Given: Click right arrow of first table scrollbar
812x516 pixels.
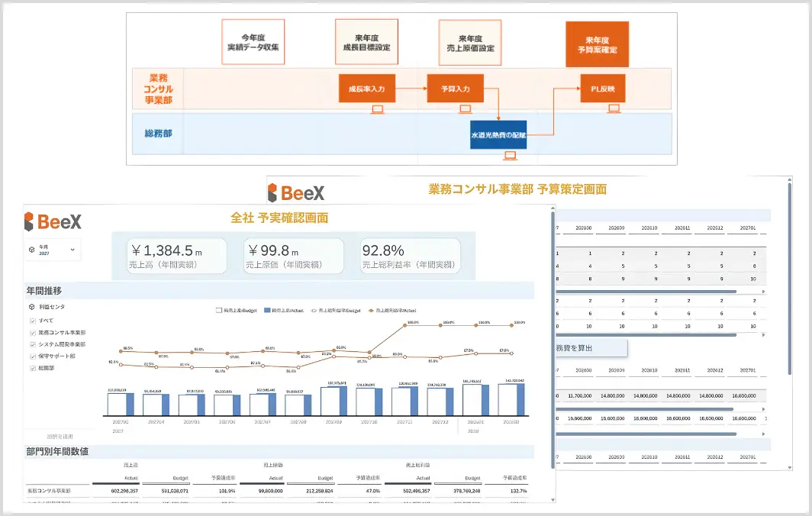Looking at the screenshot, I should 763,292.
